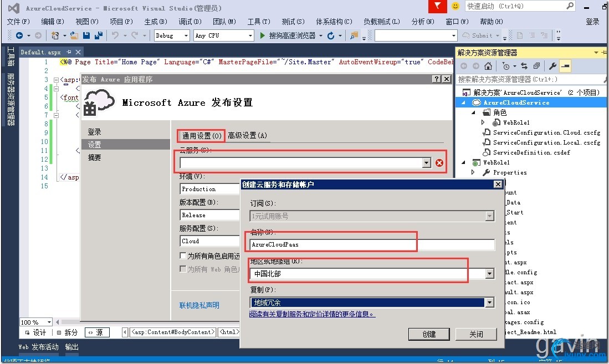Screen dimensions: 609x364
Task: Click the 创建 button
Action: pyautogui.click(x=429, y=334)
